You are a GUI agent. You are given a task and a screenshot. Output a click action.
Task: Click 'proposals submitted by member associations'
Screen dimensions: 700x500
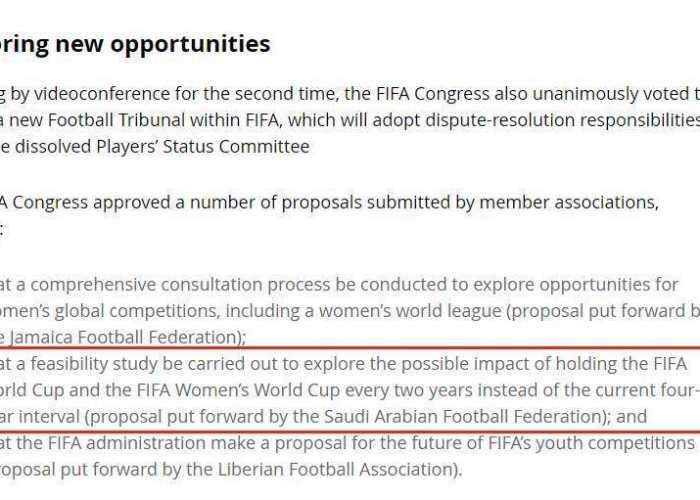click(469, 203)
